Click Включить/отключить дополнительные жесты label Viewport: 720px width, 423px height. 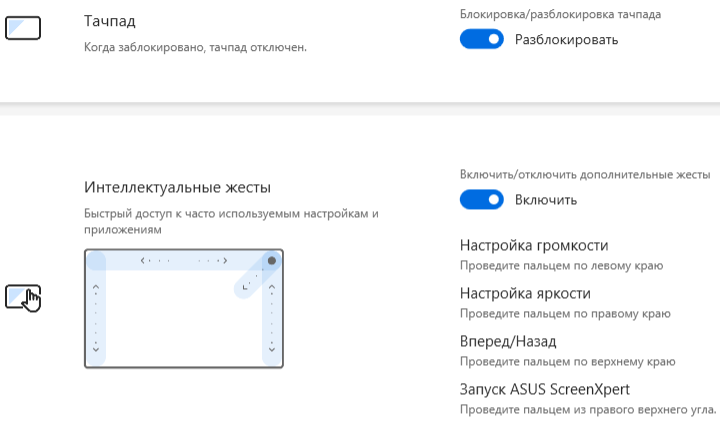[x=584, y=174]
